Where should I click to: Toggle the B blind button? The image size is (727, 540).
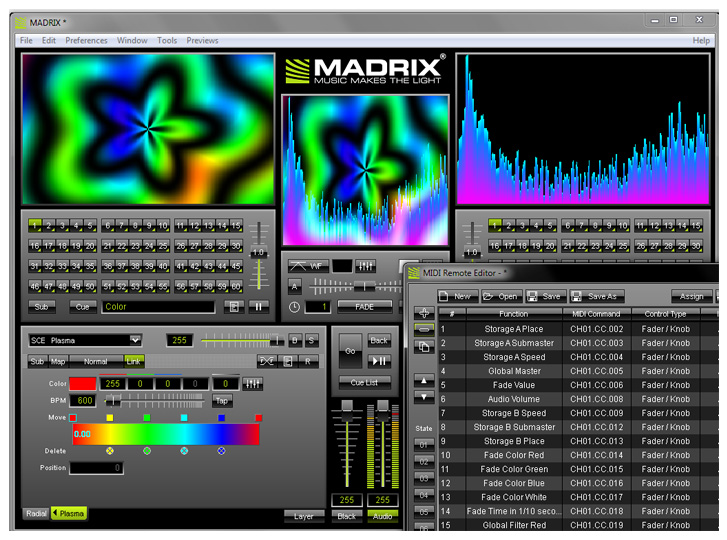[295, 340]
